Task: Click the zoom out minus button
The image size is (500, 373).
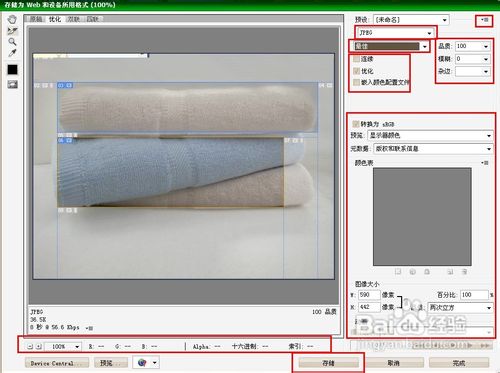Action: (x=30, y=347)
